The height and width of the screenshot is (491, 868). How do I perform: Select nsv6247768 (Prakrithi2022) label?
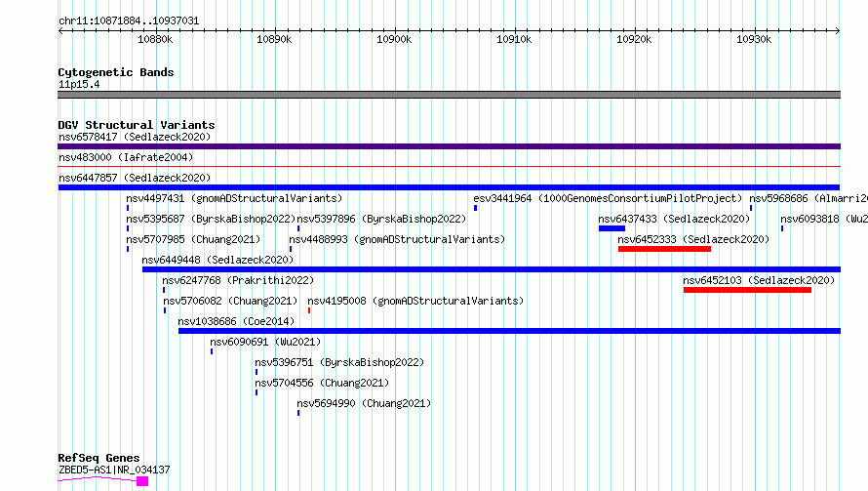[x=238, y=280]
